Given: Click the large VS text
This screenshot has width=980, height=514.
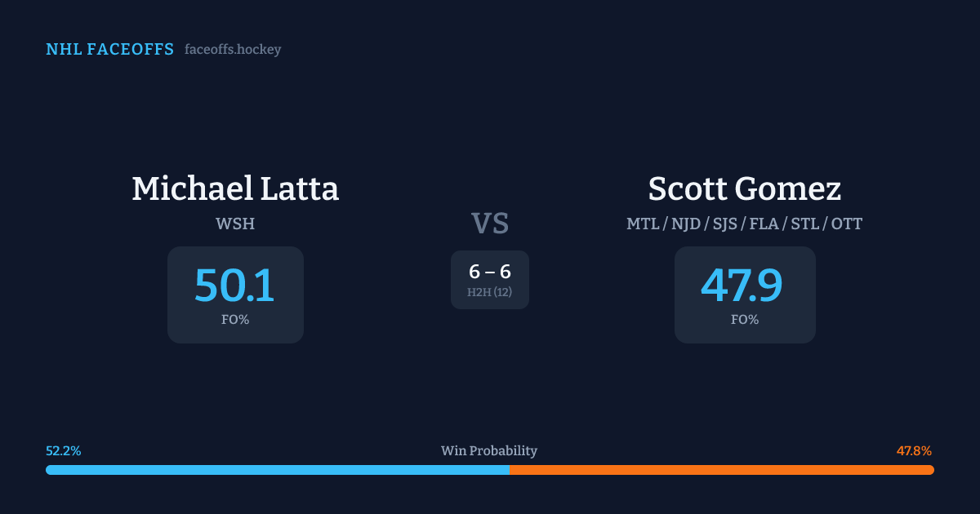Looking at the screenshot, I should (x=490, y=224).
